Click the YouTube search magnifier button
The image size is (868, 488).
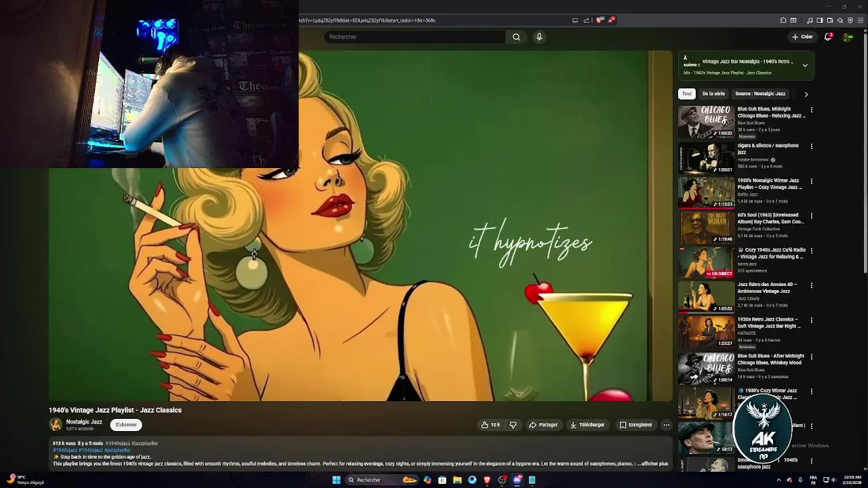coord(516,37)
